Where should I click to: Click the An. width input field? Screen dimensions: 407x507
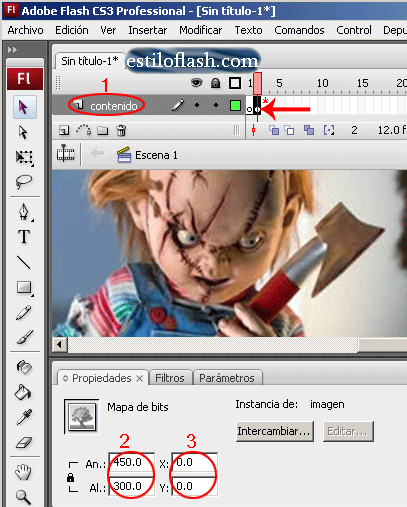click(131, 462)
